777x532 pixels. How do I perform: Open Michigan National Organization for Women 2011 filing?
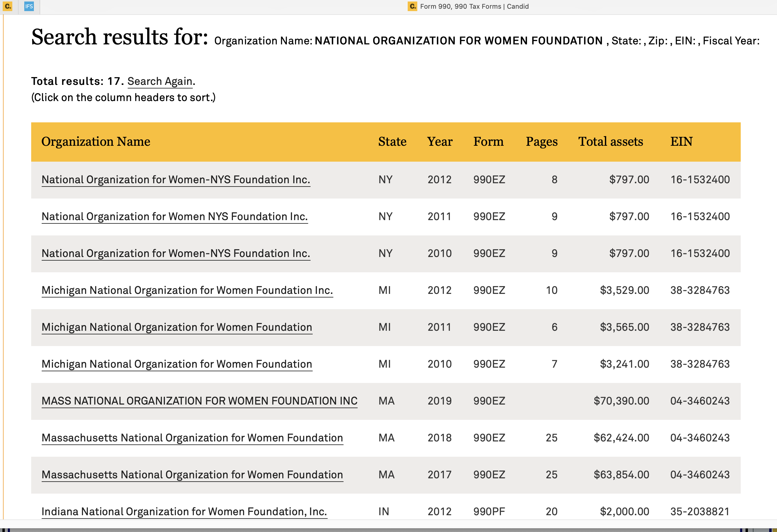click(177, 327)
